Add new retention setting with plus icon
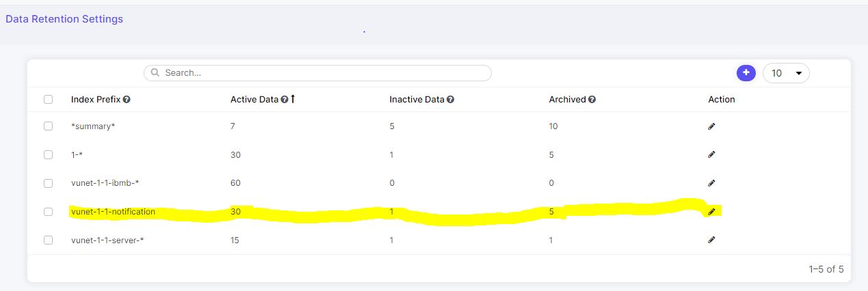This screenshot has width=868, height=291. click(745, 72)
